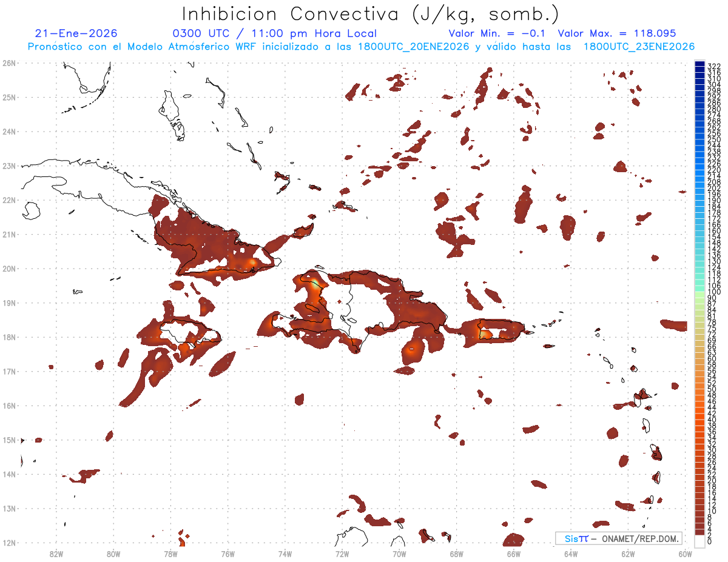Click the '82W' longitude label
The width and height of the screenshot is (728, 562).
pyautogui.click(x=56, y=554)
